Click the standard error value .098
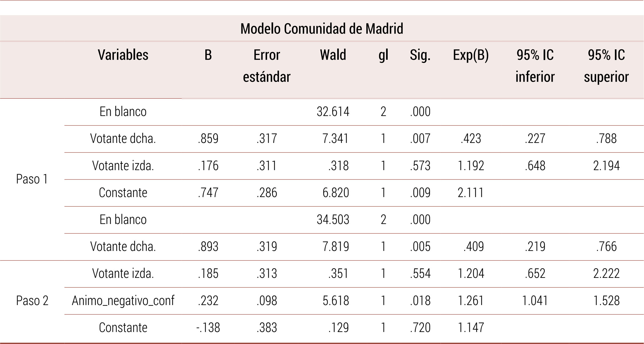 [267, 301]
